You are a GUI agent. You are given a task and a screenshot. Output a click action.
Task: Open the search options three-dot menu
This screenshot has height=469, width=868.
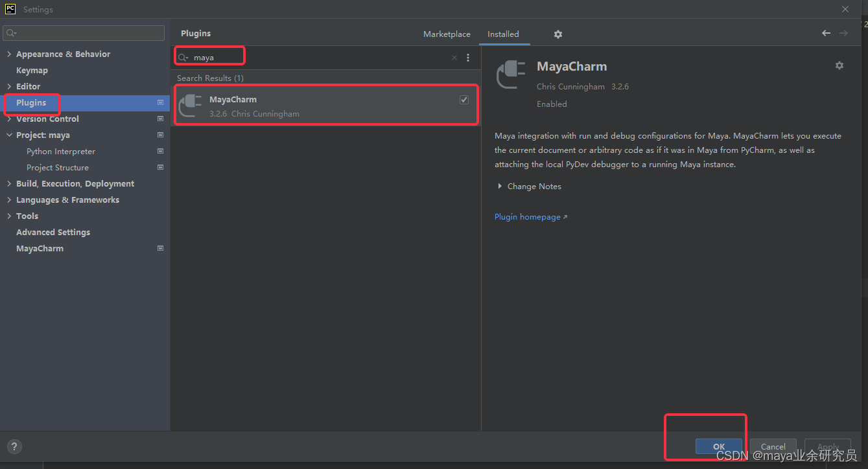tap(468, 58)
